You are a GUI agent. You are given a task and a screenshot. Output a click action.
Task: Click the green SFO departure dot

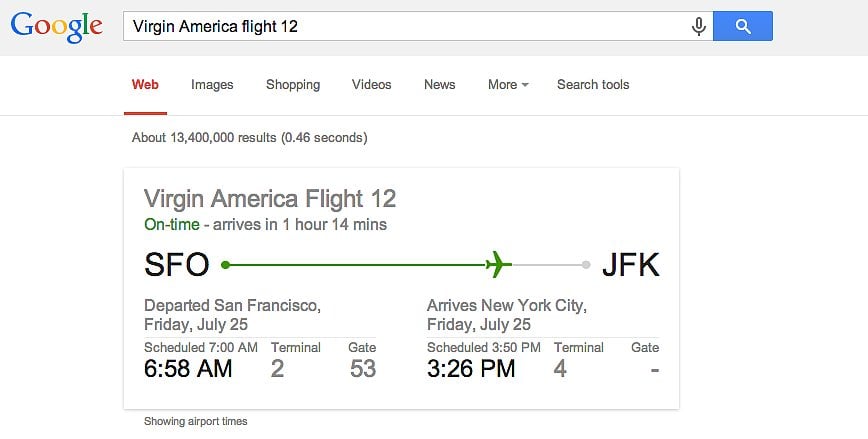[225, 265]
